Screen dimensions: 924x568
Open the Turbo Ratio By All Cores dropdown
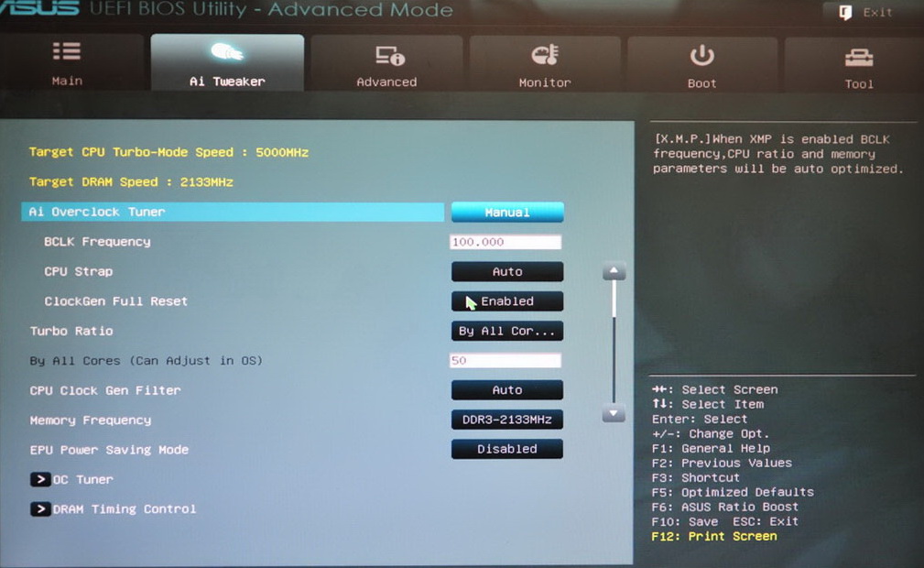507,331
